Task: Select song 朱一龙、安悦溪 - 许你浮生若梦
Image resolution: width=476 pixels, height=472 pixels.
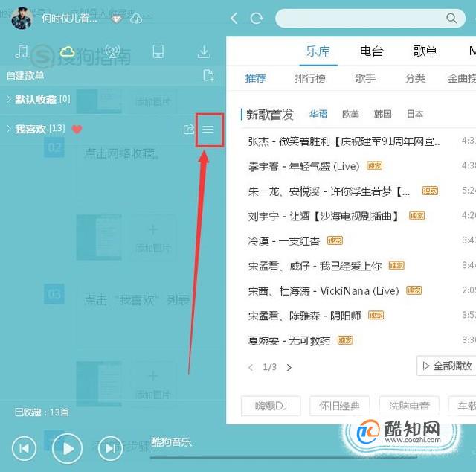Action: (329, 191)
